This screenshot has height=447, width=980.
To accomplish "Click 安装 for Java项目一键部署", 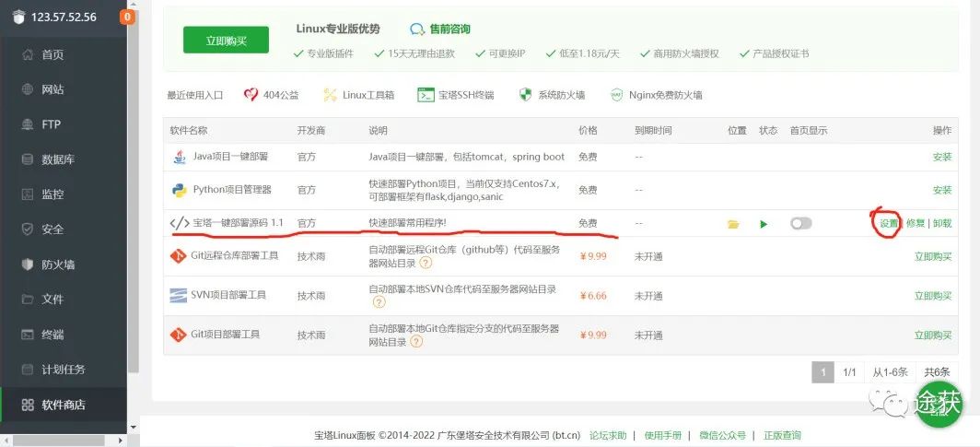I will pyautogui.click(x=942, y=157).
